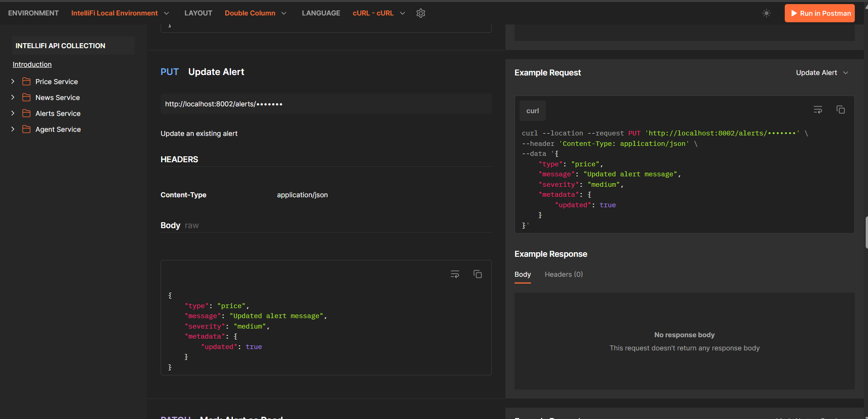The height and width of the screenshot is (419, 868).
Task: Toggle word wrap in curl example request
Action: pyautogui.click(x=818, y=110)
